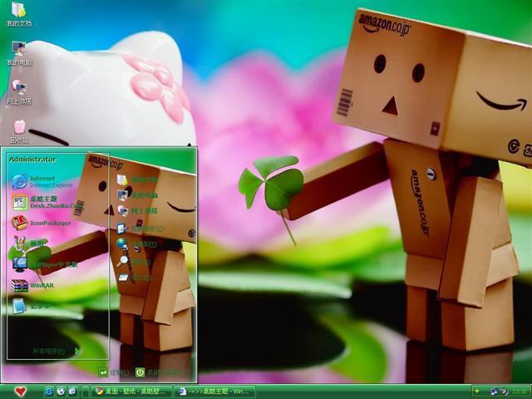
Task: Click the 关闭计算机 shut down button
Action: click(160, 372)
